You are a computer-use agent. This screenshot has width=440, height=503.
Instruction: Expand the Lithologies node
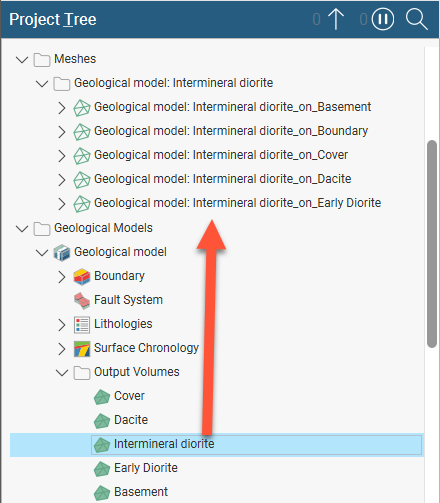tap(62, 325)
